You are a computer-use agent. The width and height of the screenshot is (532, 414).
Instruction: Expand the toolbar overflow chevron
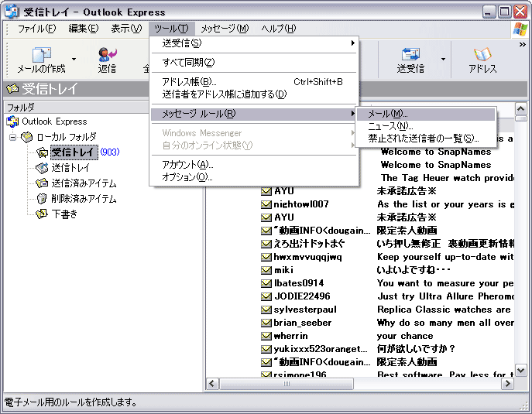(x=523, y=44)
